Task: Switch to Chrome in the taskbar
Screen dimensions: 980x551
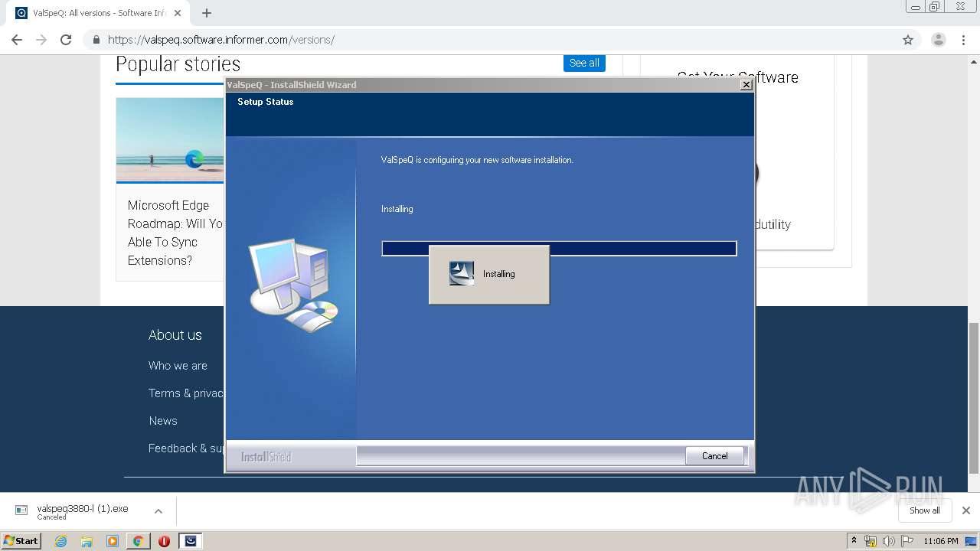Action: [138, 541]
